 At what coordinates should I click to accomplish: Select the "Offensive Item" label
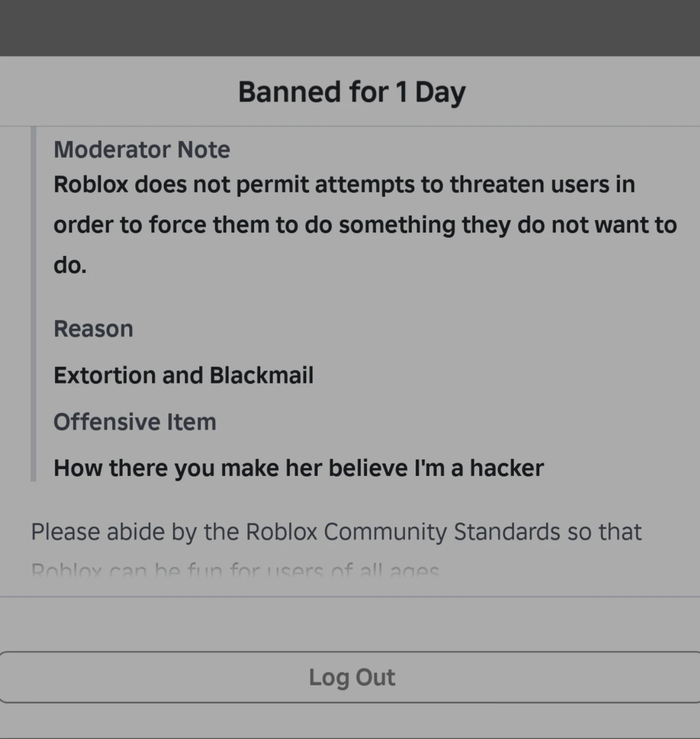(x=135, y=422)
